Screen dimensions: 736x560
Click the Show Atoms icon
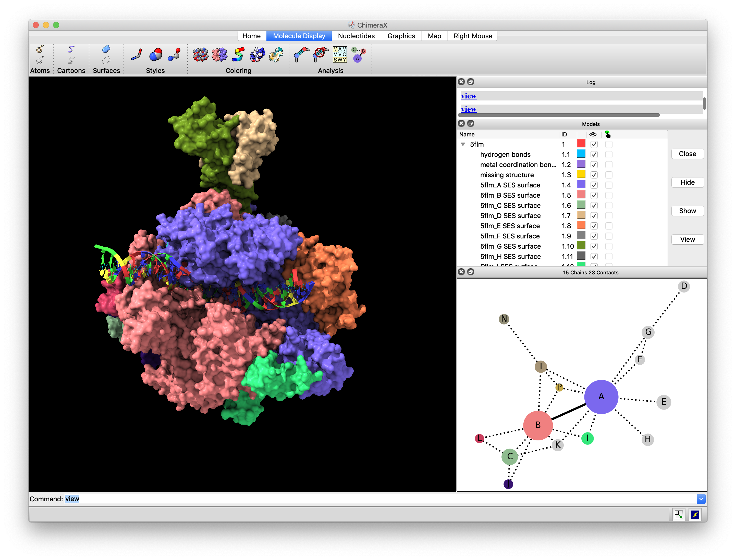(40, 49)
